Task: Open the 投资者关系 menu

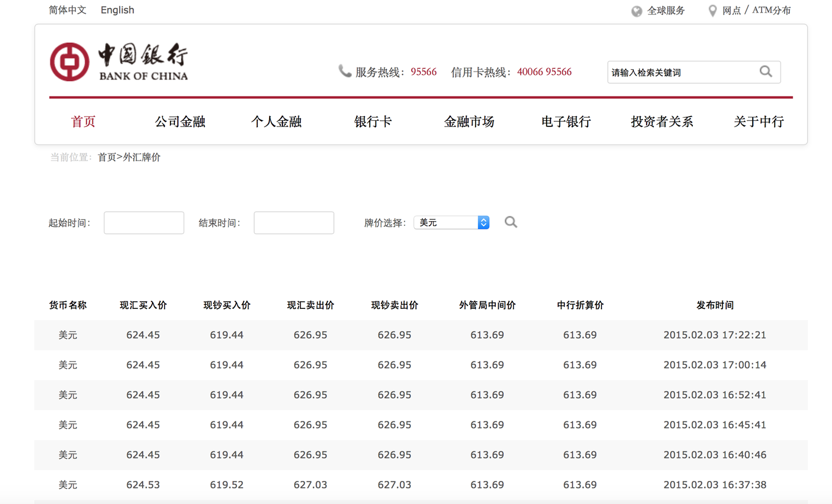Action: click(x=662, y=122)
